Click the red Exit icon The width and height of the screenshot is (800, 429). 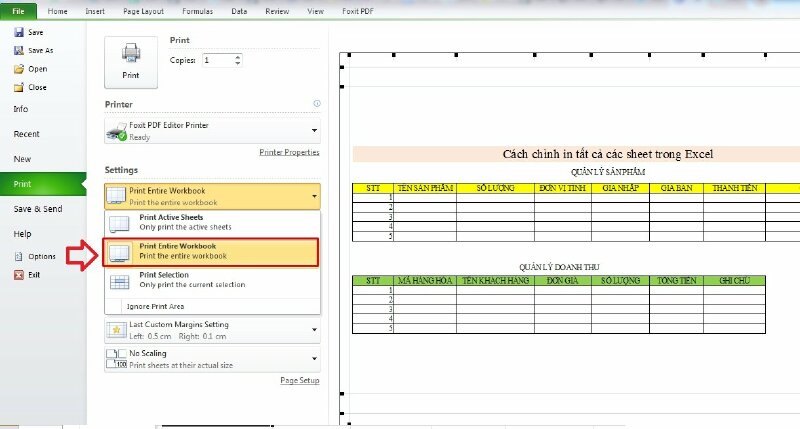tap(19, 275)
